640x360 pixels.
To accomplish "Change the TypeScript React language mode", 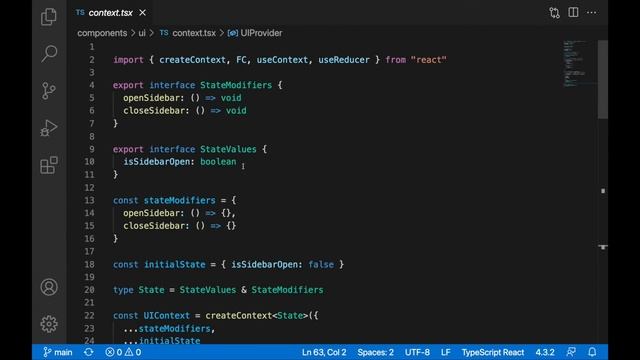I will pyautogui.click(x=493, y=352).
